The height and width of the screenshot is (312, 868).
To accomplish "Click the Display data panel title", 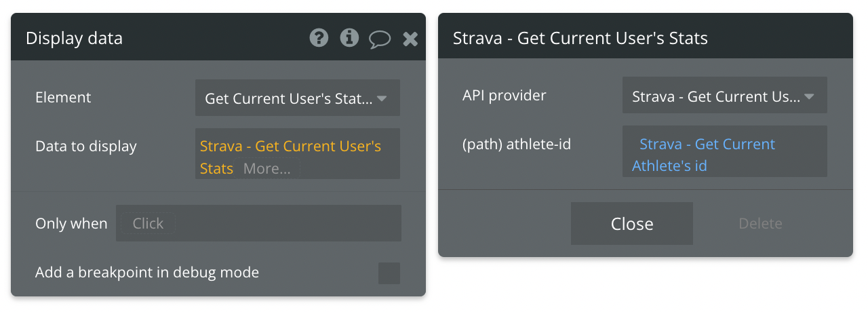I will coord(74,38).
